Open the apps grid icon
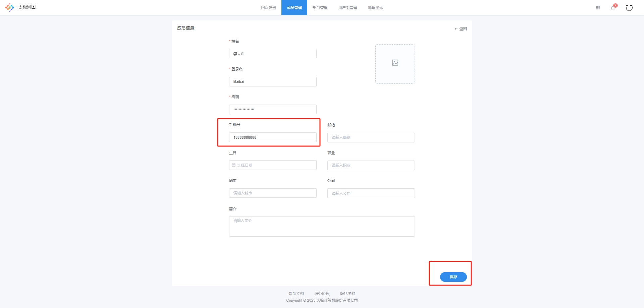Screen dimensions: 644x308 (598, 8)
